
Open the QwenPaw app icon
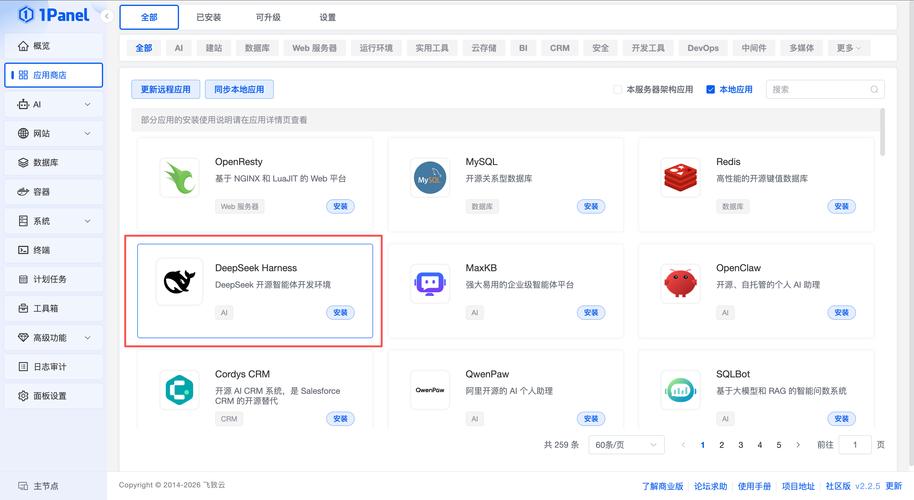coord(430,390)
